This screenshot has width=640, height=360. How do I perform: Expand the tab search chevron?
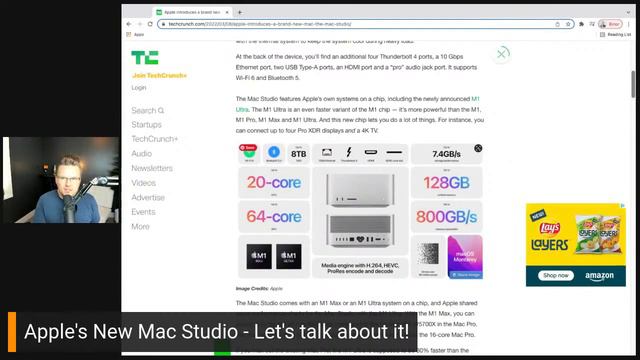pyautogui.click(x=629, y=12)
